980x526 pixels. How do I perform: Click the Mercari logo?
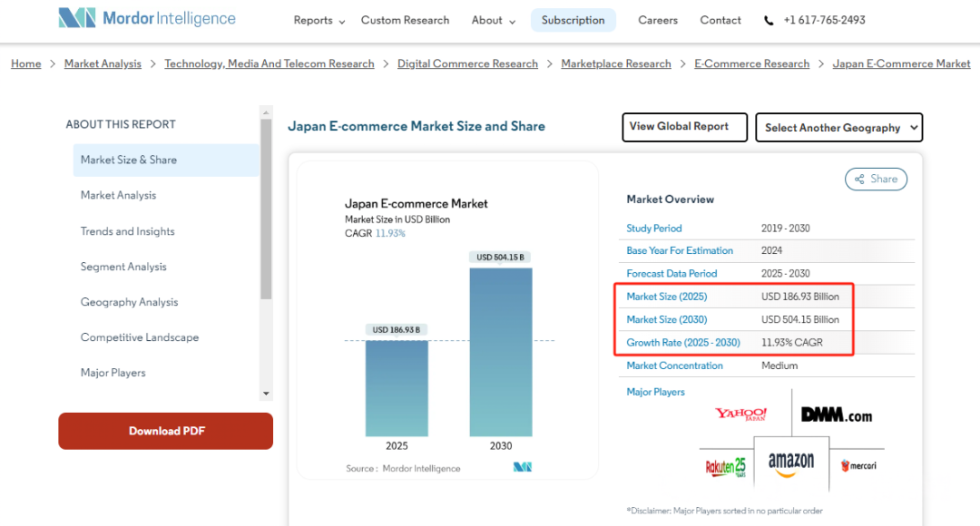[x=857, y=465]
